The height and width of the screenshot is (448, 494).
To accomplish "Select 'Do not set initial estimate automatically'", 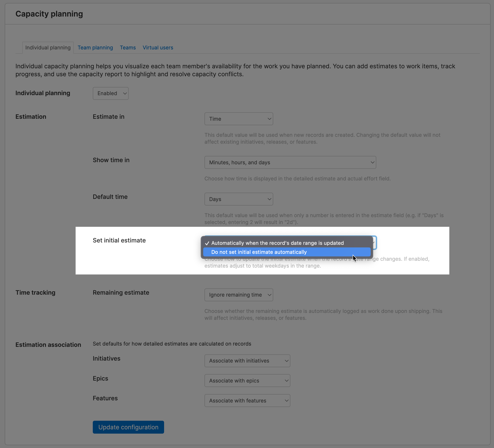I will 287,252.
